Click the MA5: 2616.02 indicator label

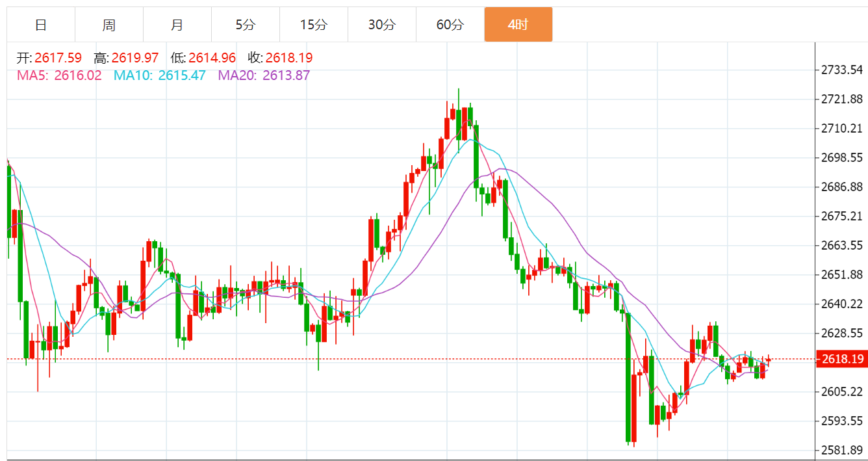[x=59, y=75]
